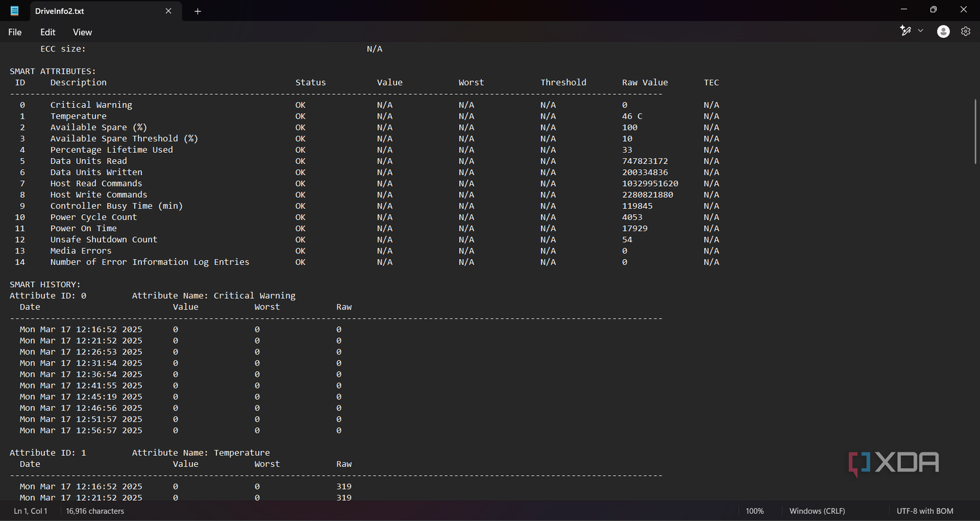
Task: Open Notepad settings gear
Action: tap(966, 31)
